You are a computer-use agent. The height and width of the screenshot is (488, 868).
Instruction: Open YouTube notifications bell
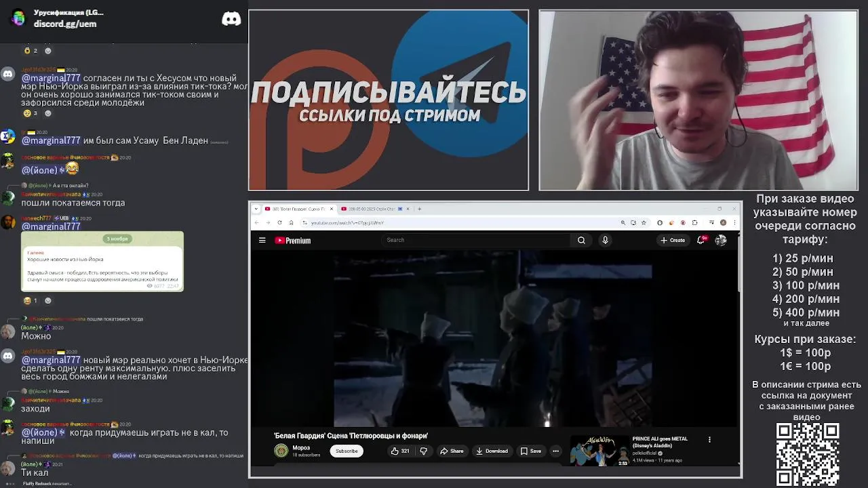701,240
